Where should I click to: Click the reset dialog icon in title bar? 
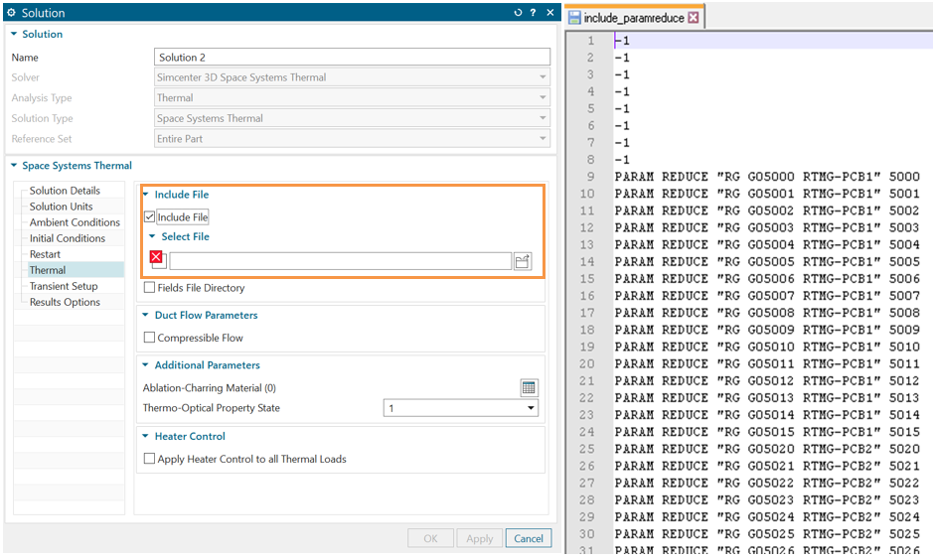click(518, 13)
